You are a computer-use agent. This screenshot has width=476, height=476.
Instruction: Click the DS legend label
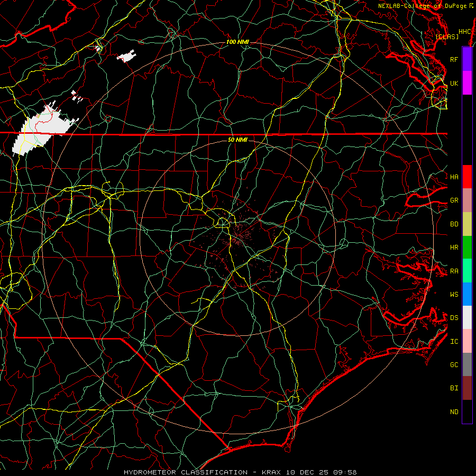454,317
